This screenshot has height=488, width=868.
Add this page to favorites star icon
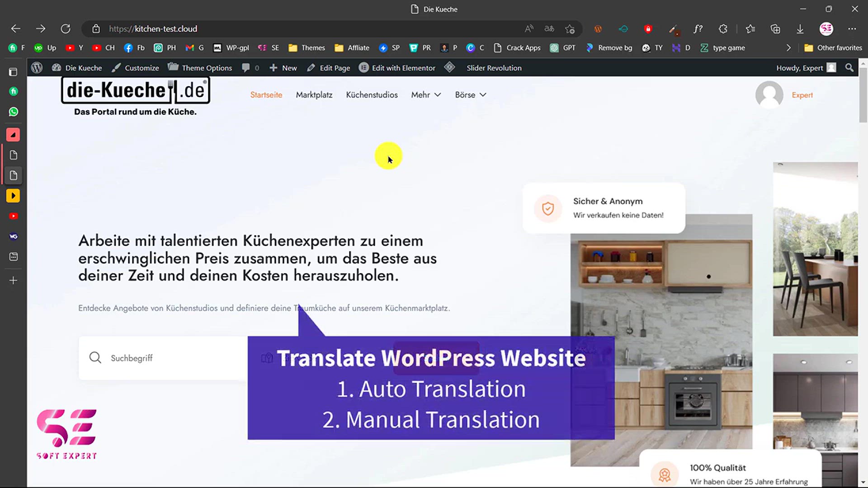pos(570,29)
